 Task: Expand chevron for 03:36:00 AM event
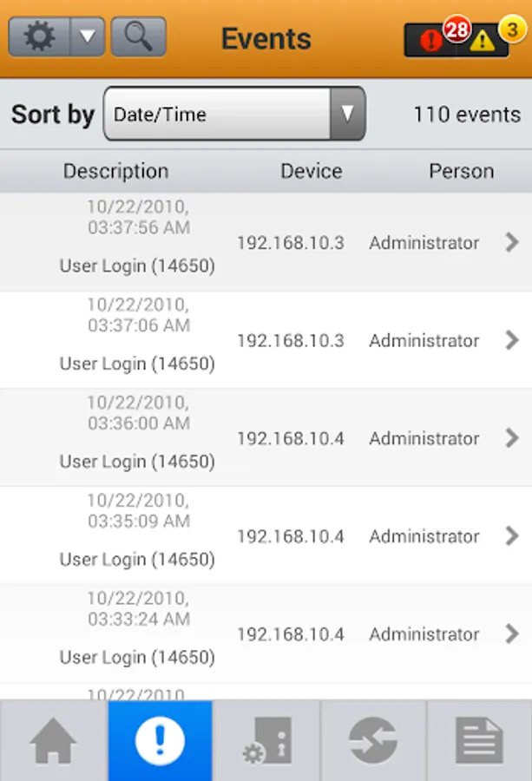click(512, 438)
